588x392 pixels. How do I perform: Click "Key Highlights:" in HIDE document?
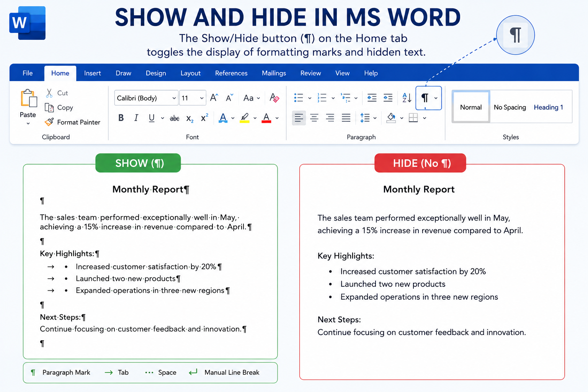[346, 256]
